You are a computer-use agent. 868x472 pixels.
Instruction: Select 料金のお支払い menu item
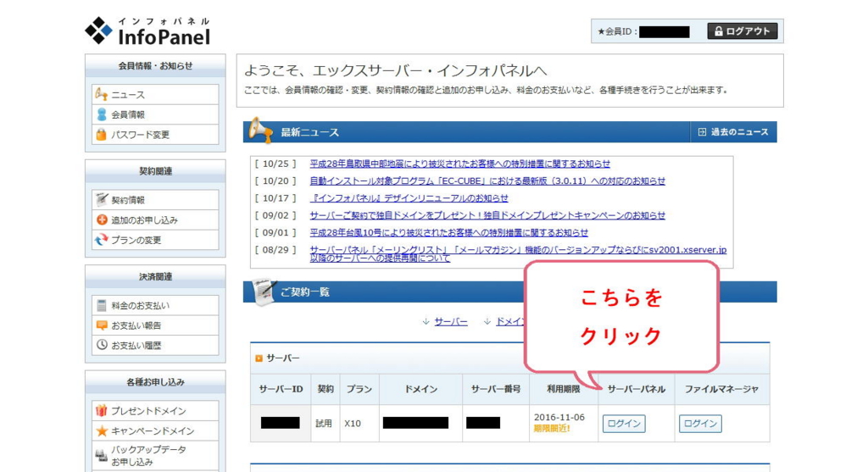[155, 305]
